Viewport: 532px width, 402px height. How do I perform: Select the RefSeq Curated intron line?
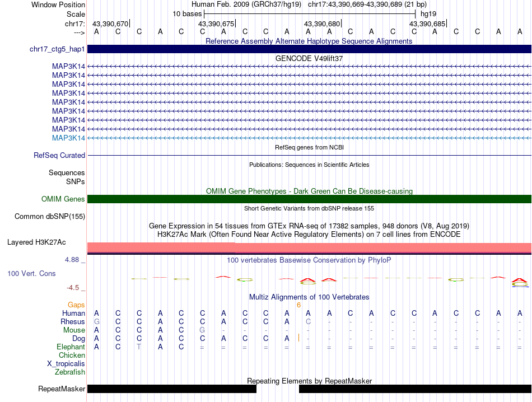point(309,156)
